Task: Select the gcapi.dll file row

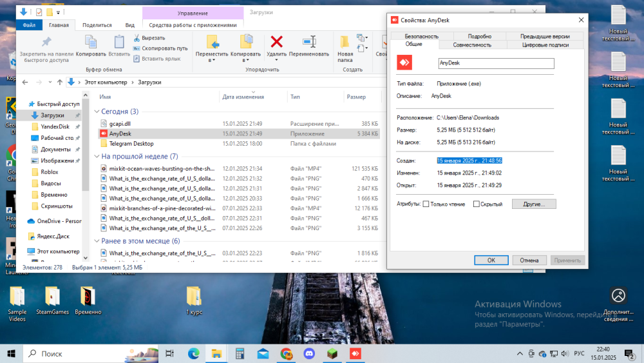Action: [x=239, y=124]
